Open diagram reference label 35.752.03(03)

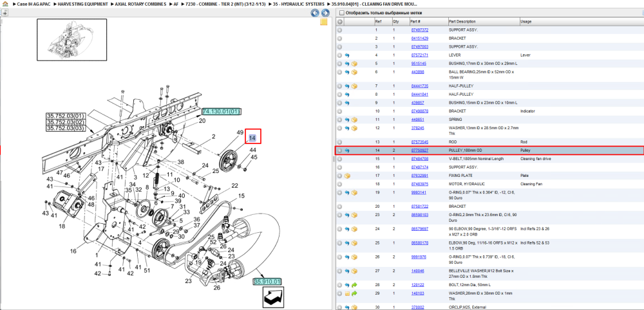coord(66,128)
